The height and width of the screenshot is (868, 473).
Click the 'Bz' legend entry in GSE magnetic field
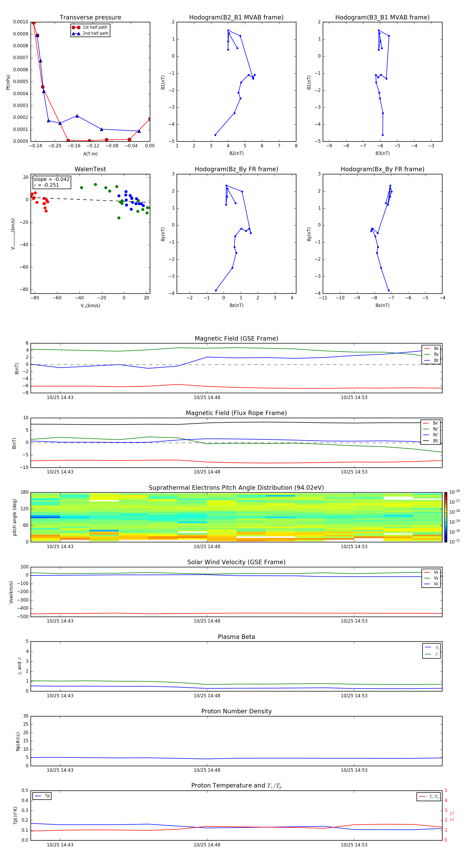(x=431, y=360)
